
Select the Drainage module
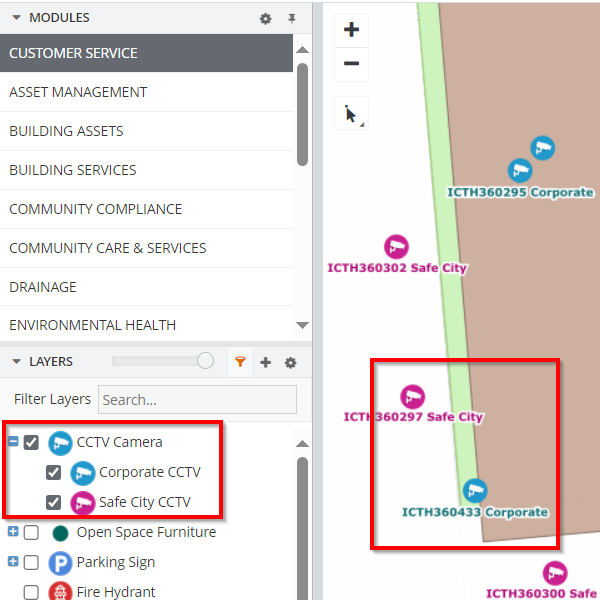point(43,287)
